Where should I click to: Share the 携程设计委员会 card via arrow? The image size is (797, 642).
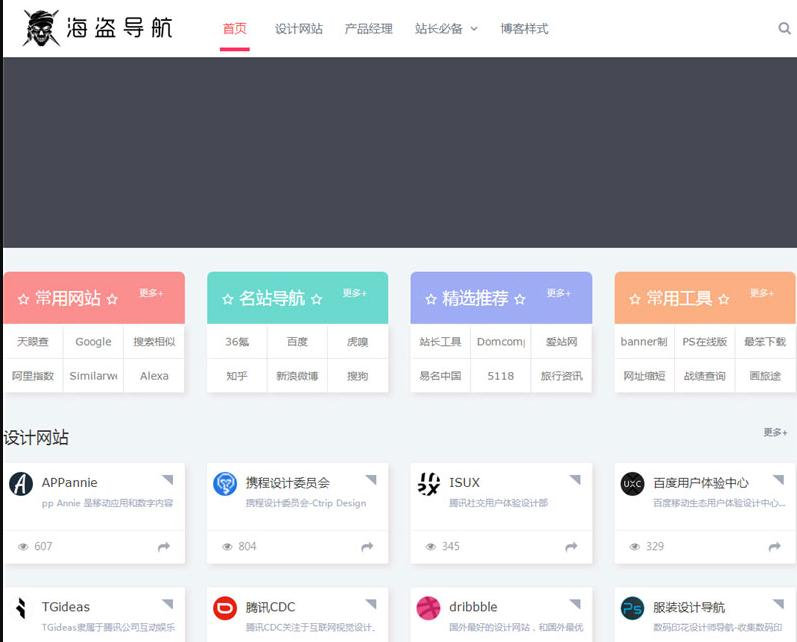pos(367,546)
